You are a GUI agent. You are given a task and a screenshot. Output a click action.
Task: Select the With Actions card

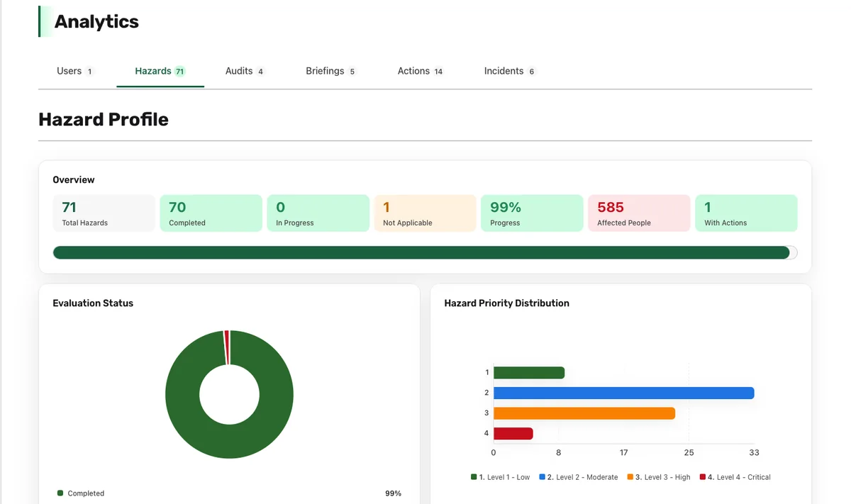pyautogui.click(x=746, y=213)
